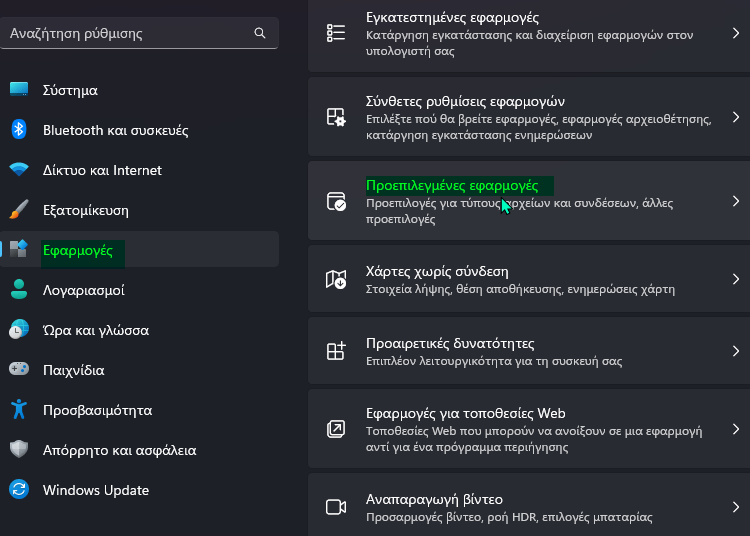Click description starting 'Κατάργηση εγκατάστασης και διαχείριση'
Image resolution: width=750 pixels, height=536 pixels.
coord(529,43)
